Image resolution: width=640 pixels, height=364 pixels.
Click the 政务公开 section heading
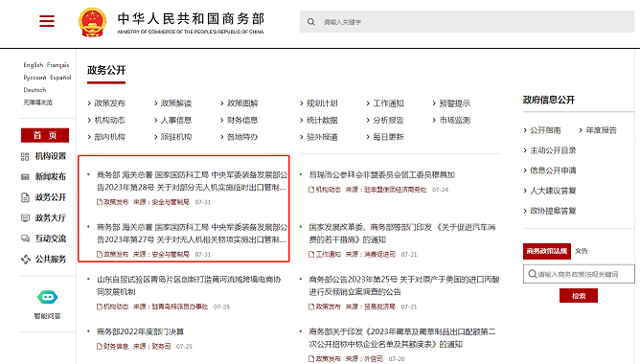point(106,70)
